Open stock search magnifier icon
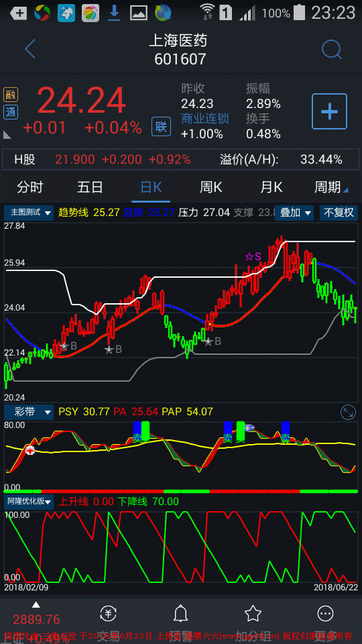The height and width of the screenshot is (644, 362). pos(332,50)
